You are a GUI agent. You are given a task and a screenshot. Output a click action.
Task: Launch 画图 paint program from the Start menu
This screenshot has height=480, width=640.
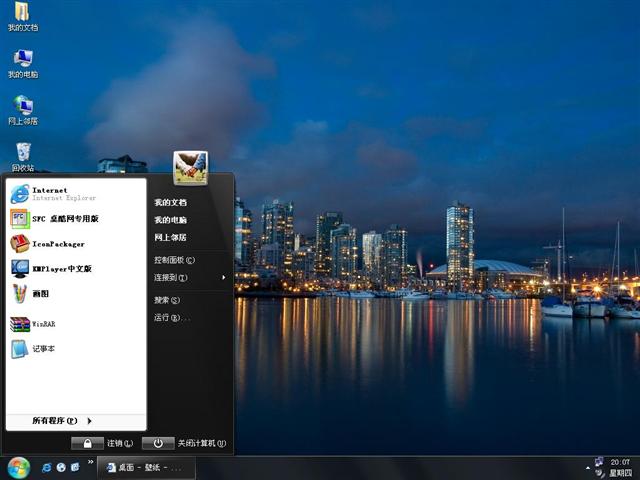(x=76, y=293)
